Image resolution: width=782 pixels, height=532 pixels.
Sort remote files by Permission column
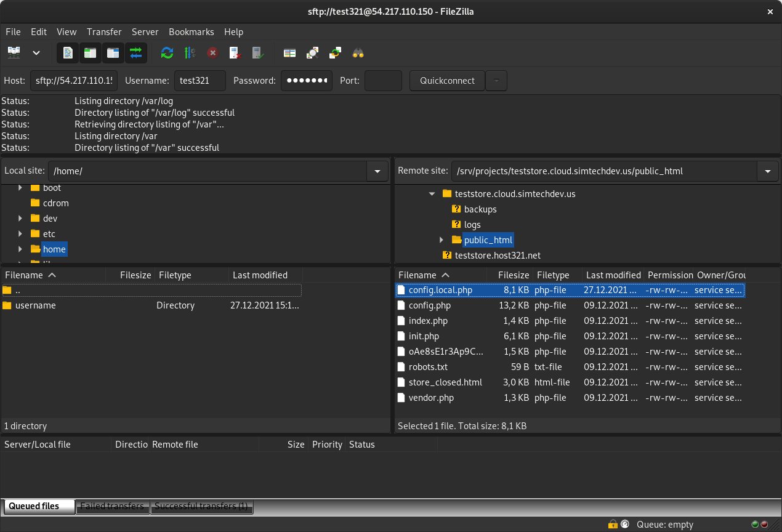[668, 275]
